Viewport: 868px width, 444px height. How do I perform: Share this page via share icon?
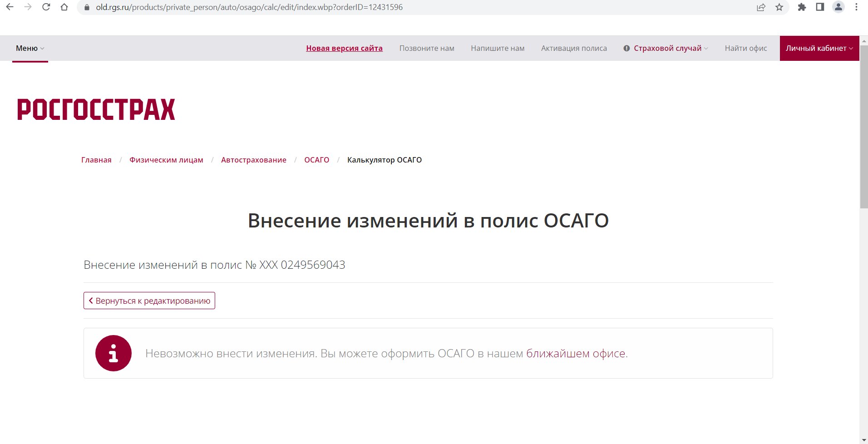pyautogui.click(x=761, y=7)
